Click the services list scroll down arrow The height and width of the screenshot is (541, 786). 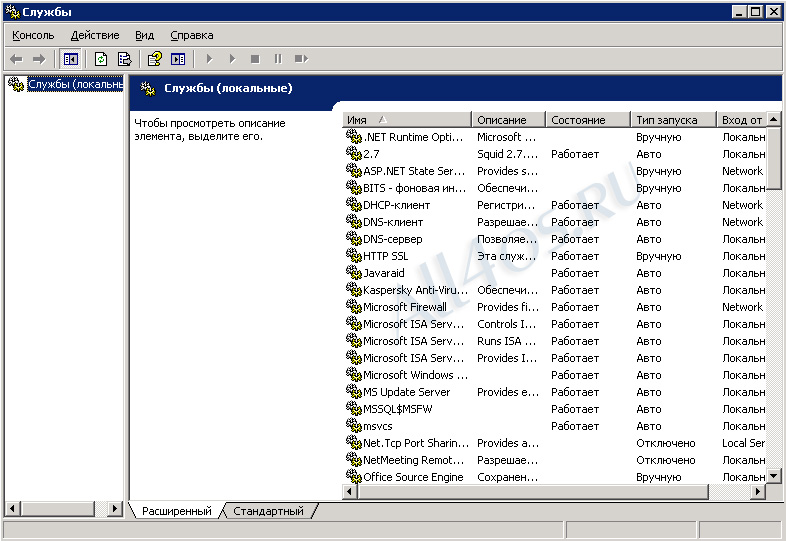pyautogui.click(x=773, y=476)
